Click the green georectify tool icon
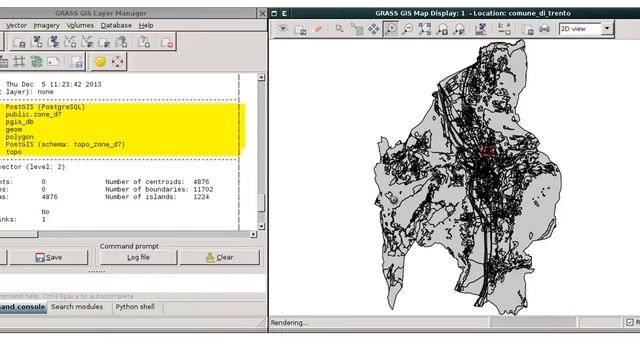Screen dimensions: 640x360 36,62
